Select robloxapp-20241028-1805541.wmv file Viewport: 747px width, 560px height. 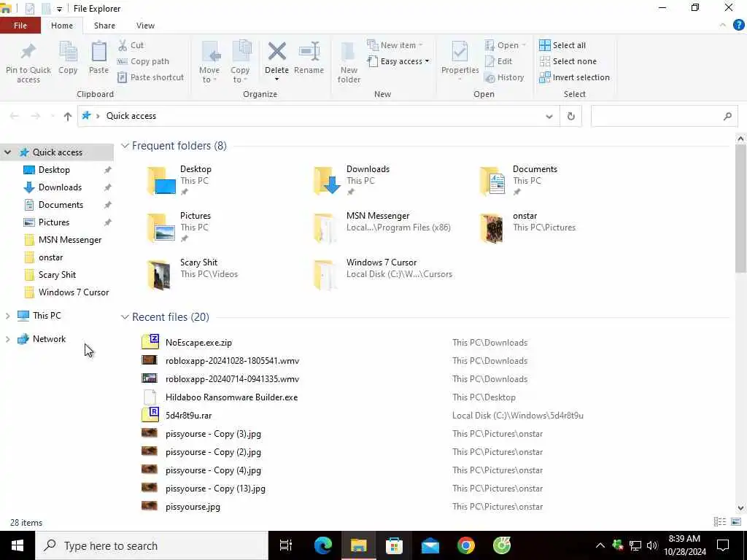pyautogui.click(x=232, y=361)
